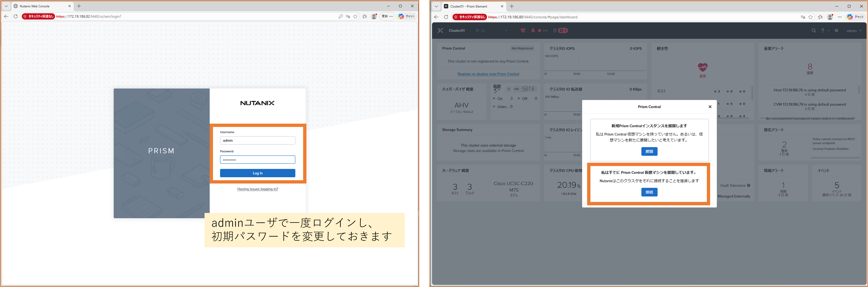Click inside the Password input field
868x287 pixels.
pyautogui.click(x=257, y=159)
